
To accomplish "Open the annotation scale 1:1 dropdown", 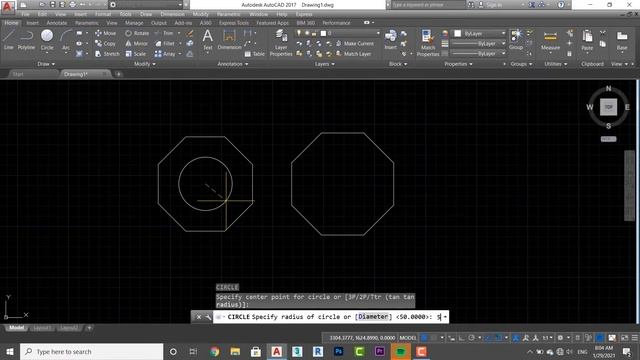I will [x=548, y=338].
